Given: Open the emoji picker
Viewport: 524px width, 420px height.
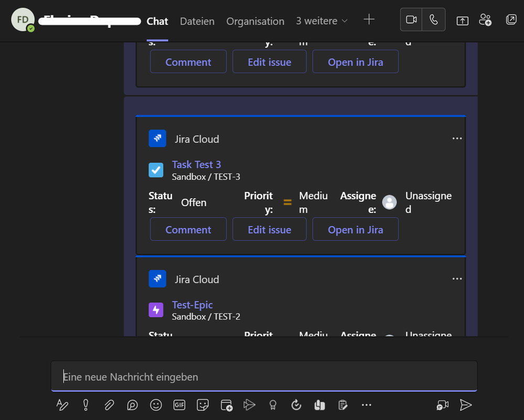Looking at the screenshot, I should pyautogui.click(x=156, y=405).
